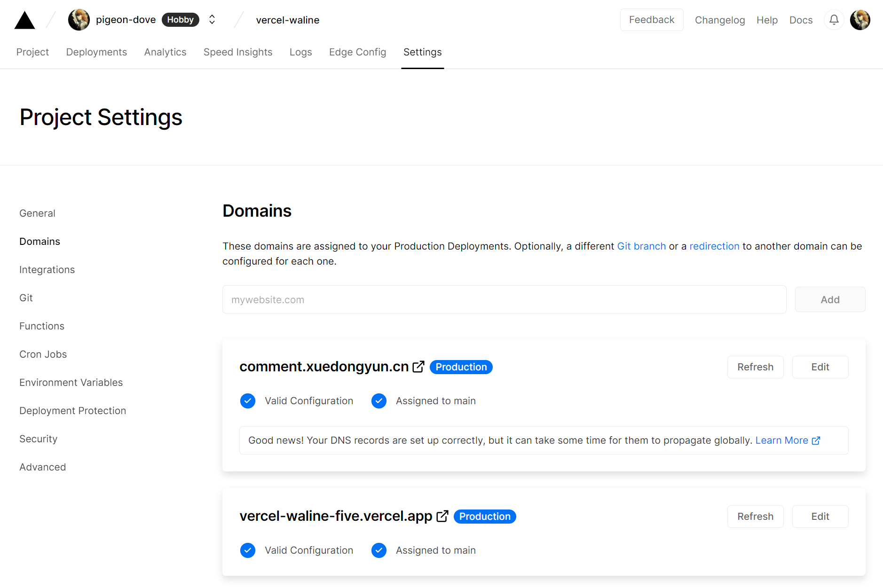Follow the Git branch link
The width and height of the screenshot is (883, 588).
641,246
